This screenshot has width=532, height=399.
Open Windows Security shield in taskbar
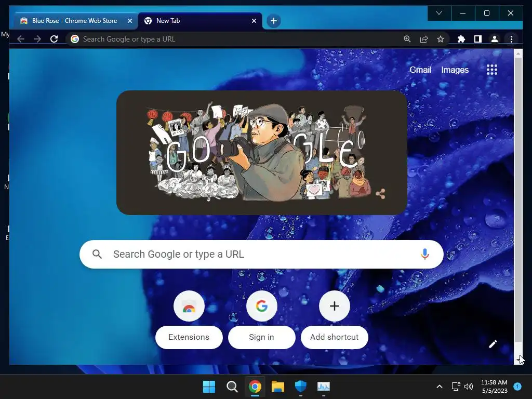pyautogui.click(x=301, y=387)
